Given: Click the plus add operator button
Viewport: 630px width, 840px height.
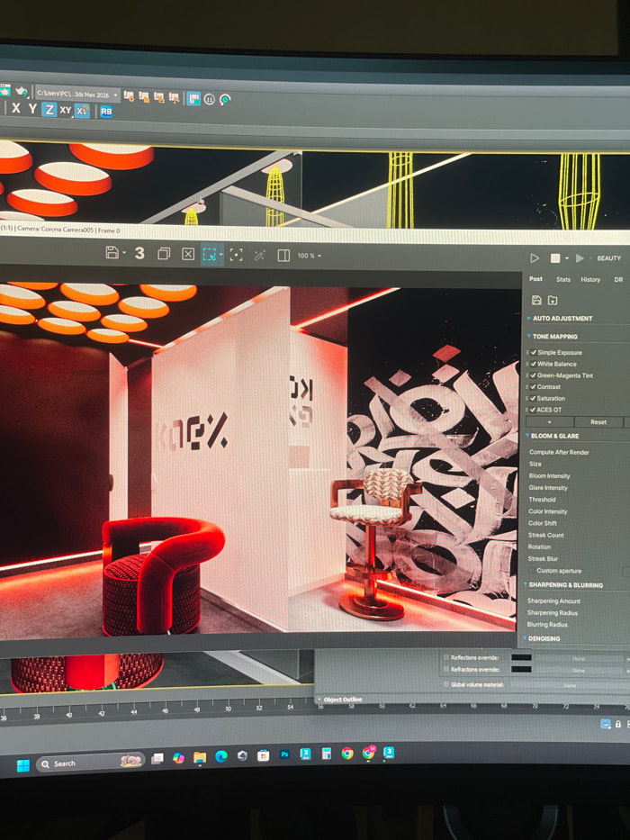Looking at the screenshot, I should coord(549,422).
